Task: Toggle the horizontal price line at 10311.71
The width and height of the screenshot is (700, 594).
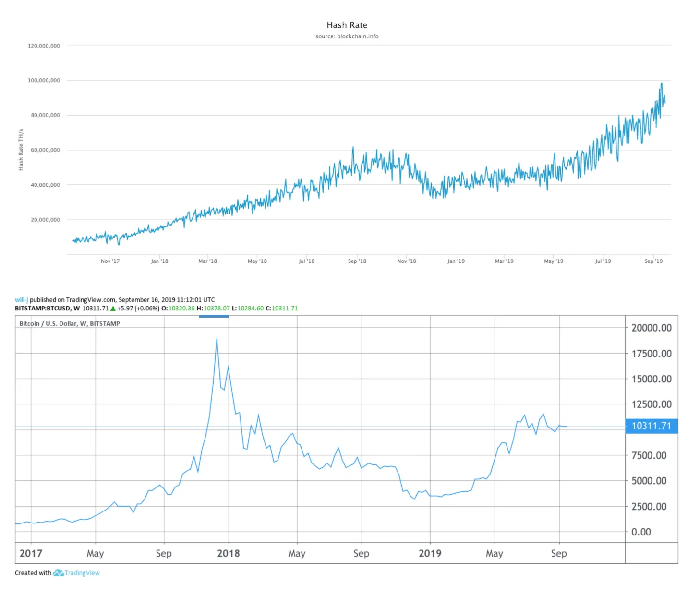Action: point(336,426)
